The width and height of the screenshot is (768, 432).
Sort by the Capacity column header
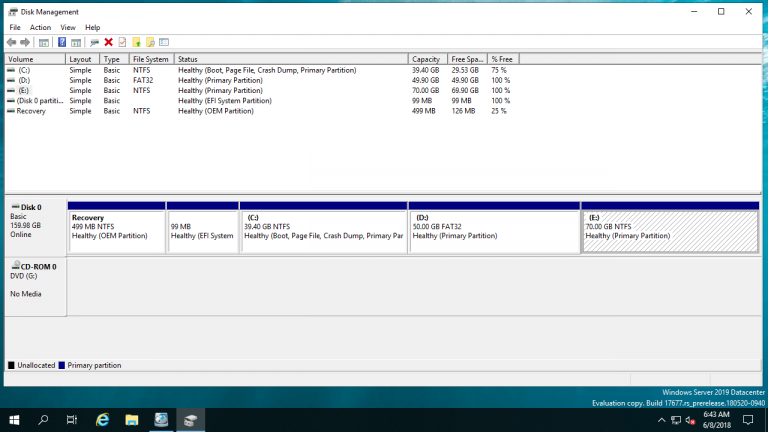[x=428, y=59]
